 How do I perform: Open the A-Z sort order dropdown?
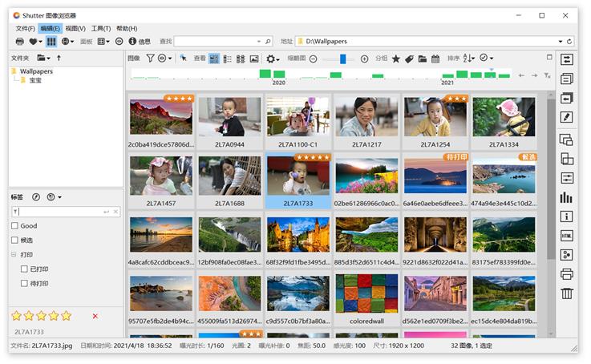pyautogui.click(x=468, y=58)
